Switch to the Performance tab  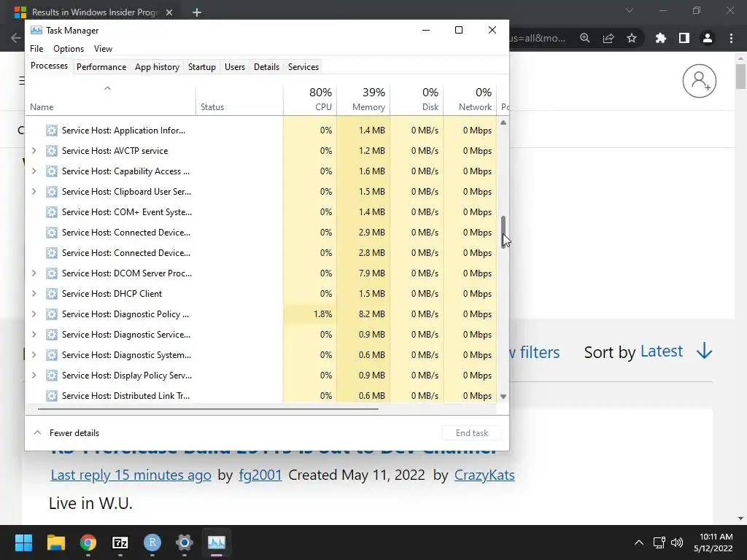pyautogui.click(x=101, y=67)
